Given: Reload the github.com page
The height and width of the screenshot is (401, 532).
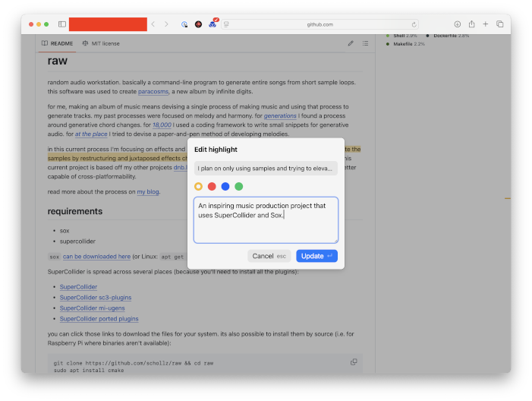Looking at the screenshot, I should click(414, 24).
